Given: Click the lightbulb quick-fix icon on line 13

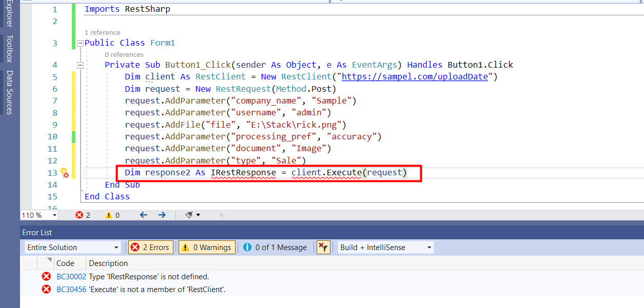Looking at the screenshot, I should pos(64,173).
